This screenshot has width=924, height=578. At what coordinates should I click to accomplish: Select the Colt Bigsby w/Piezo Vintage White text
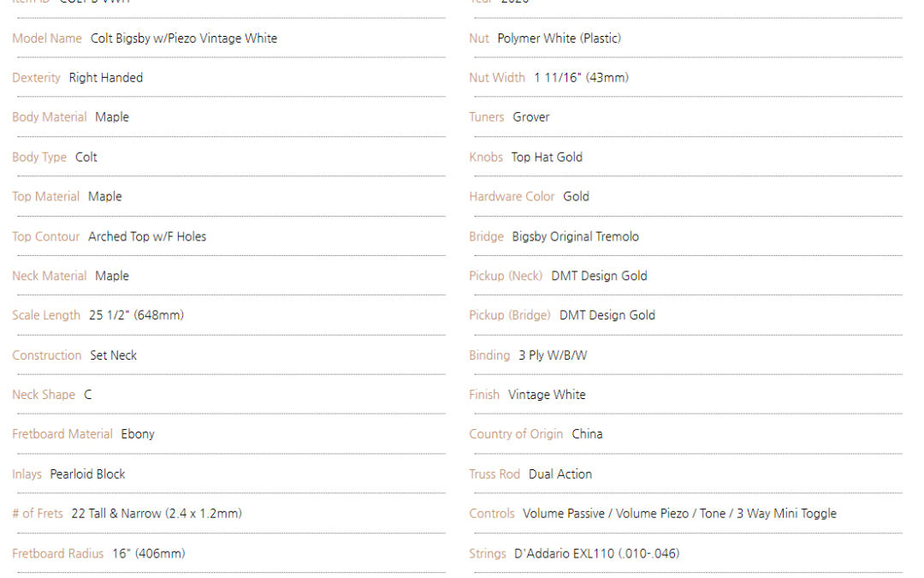(184, 39)
